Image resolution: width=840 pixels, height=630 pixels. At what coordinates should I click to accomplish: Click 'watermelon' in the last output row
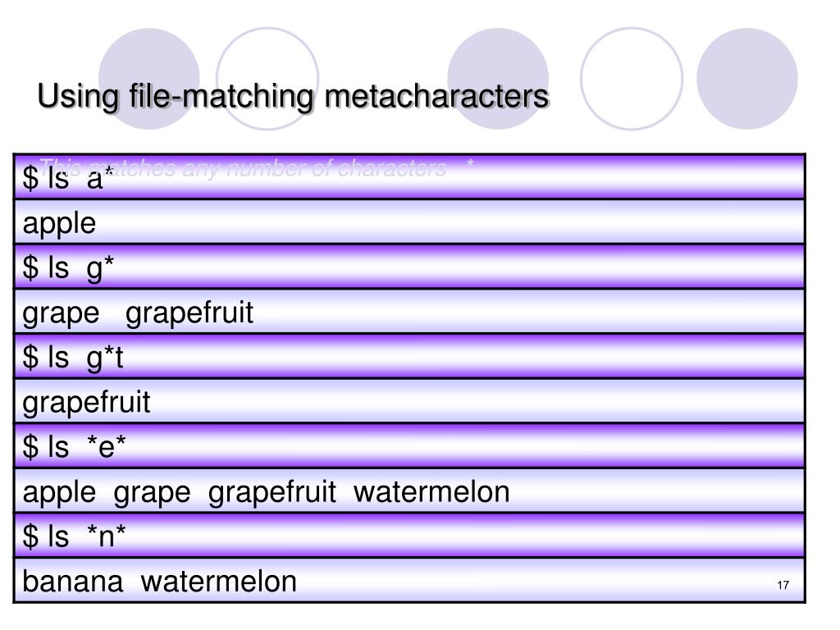tap(218, 582)
